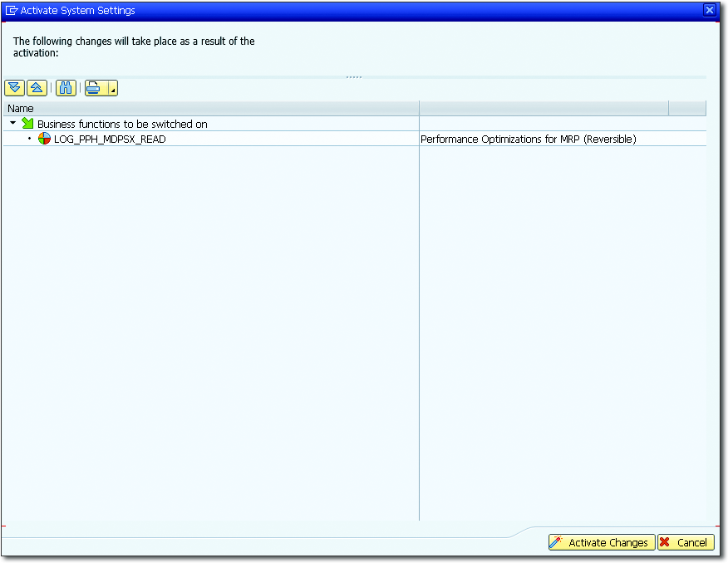The height and width of the screenshot is (563, 728).
Task: Collapse the 'Business functions to be switched on' node
Action: (x=13, y=124)
